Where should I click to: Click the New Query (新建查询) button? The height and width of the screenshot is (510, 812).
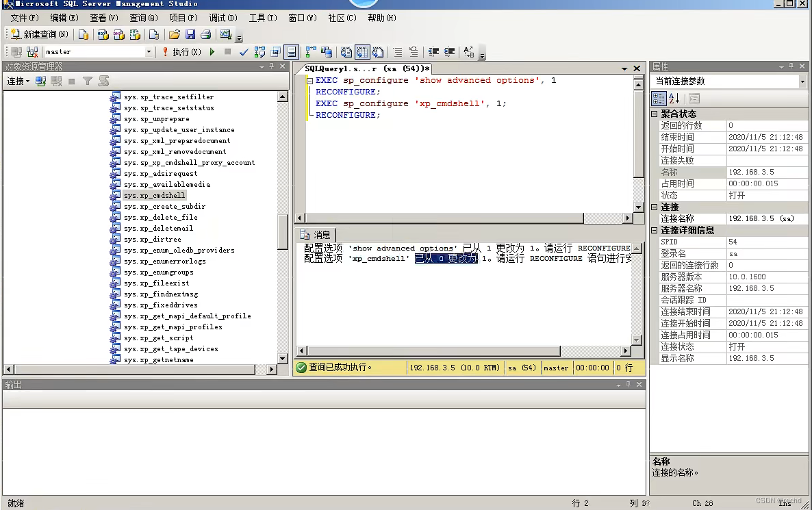click(x=39, y=35)
